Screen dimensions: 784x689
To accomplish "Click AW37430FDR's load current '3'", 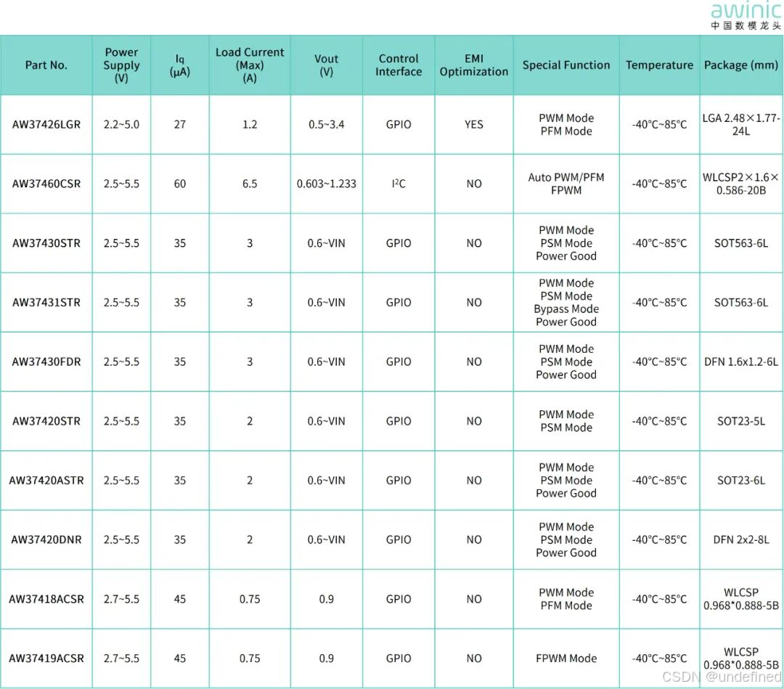I will tap(250, 362).
